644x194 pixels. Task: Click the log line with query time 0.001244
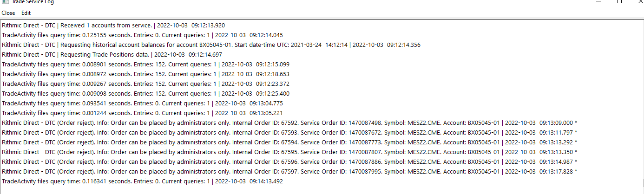click(x=142, y=113)
